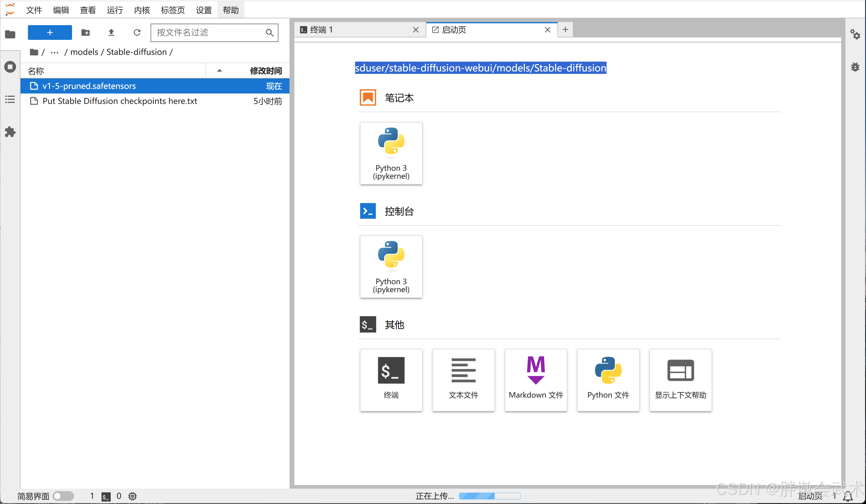Screen dimensions: 866x504
Task: Create a new Markdown 文件
Action: (x=535, y=380)
